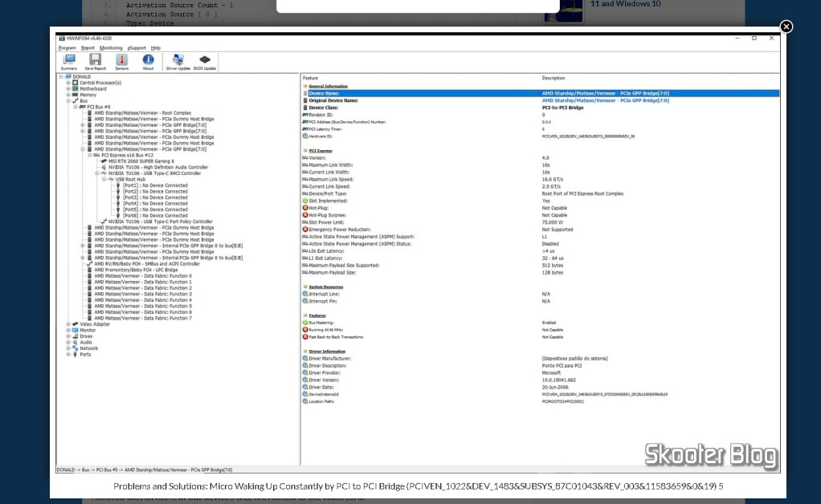This screenshot has width=821, height=504.
Task: Select NVIDIA TU106 USB Type-C XHCI Controller
Action: point(154,173)
